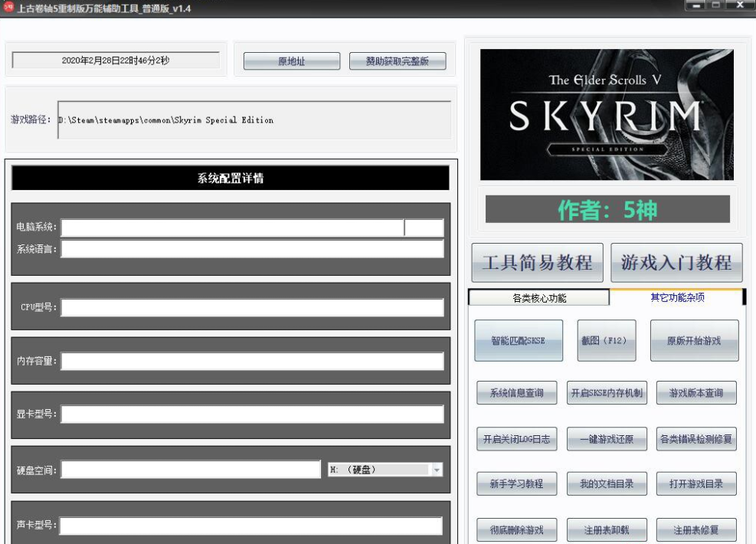756x544 pixels.
Task: Switch to the 其它功能杂项 tab
Action: click(677, 297)
